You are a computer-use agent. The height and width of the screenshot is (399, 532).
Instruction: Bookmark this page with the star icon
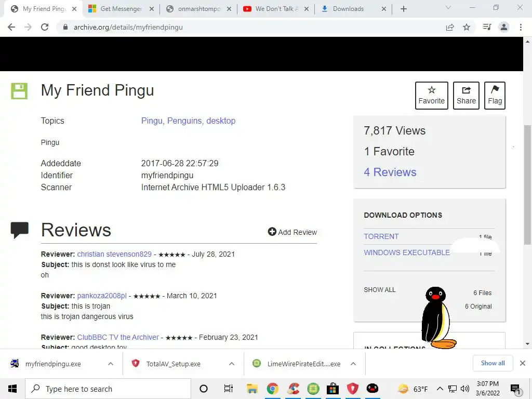click(467, 27)
